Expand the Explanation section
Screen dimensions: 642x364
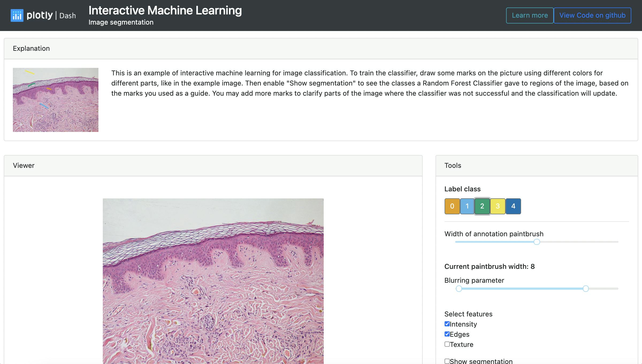[31, 48]
